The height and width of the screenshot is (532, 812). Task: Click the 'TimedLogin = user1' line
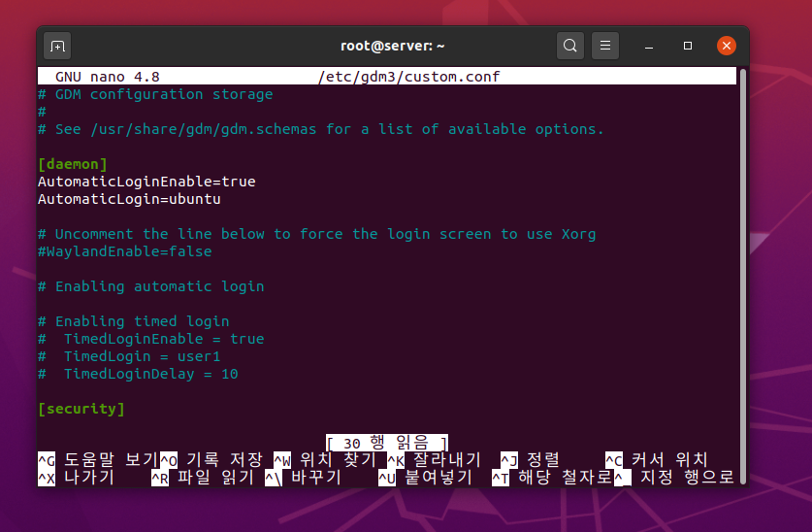pos(129,356)
